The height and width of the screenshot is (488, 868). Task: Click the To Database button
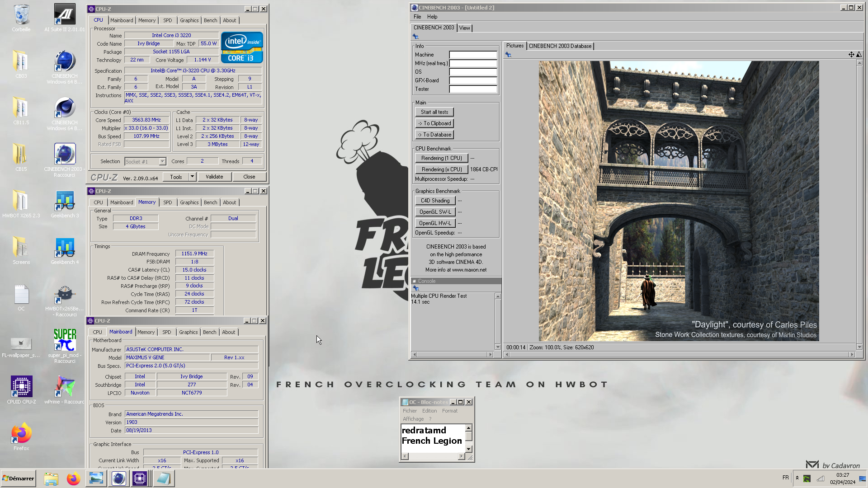click(434, 135)
